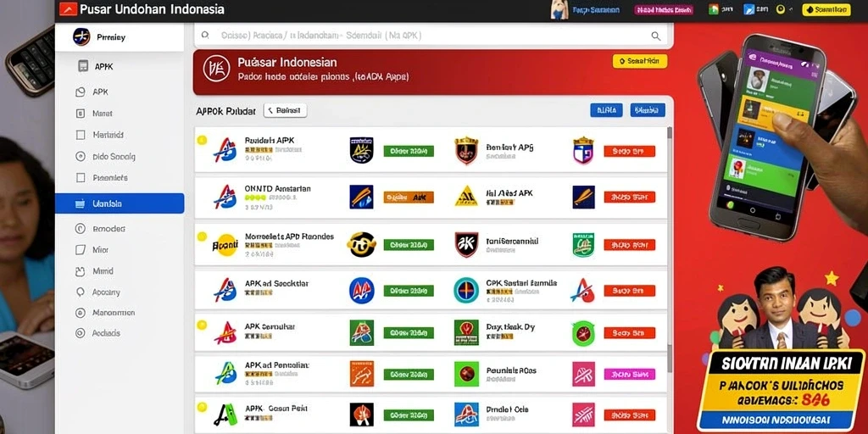The height and width of the screenshot is (434, 868).
Task: Tick the square checkbox beside Mantarids in the sidebar
Action: coord(81,135)
